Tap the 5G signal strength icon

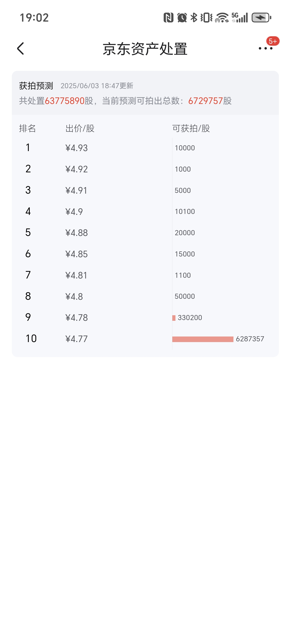pos(239,18)
